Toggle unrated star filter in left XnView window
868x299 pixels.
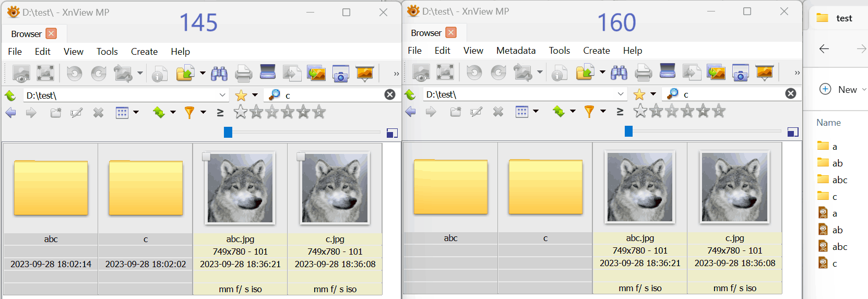240,112
